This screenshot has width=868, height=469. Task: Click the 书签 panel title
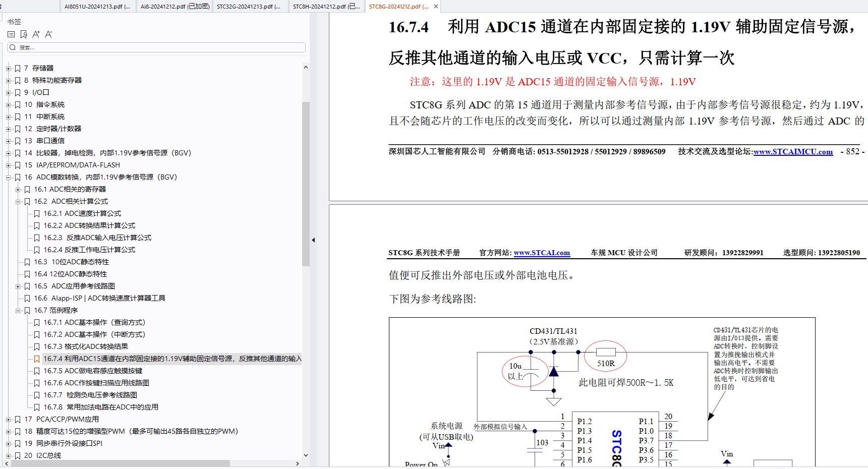14,22
